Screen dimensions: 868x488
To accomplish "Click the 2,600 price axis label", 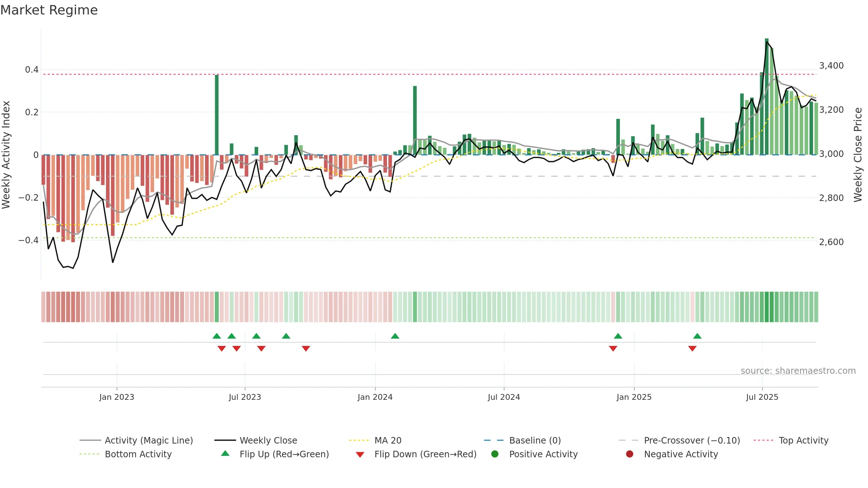I will coord(831,242).
